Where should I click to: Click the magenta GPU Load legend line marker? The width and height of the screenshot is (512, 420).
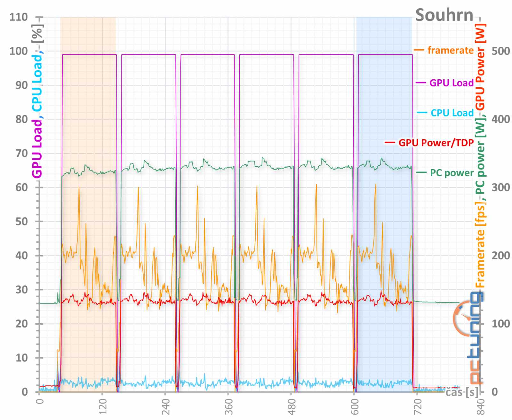(x=420, y=83)
